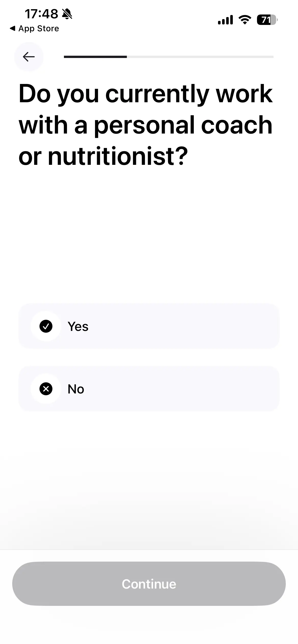The height and width of the screenshot is (644, 298).
Task: Click the muted bell status icon
Action: coord(67,14)
